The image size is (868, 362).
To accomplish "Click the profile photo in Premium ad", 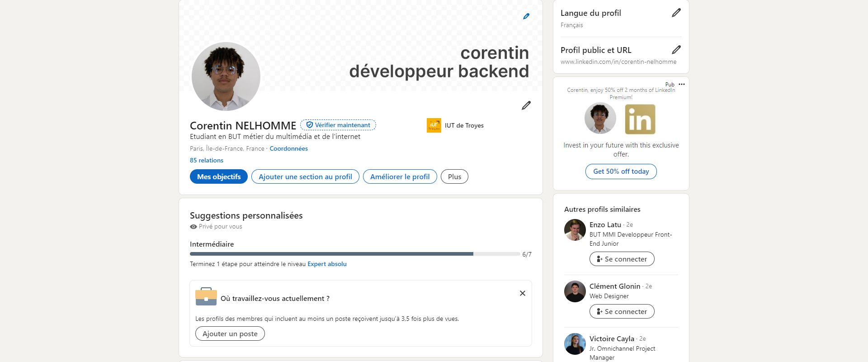I will click(600, 118).
